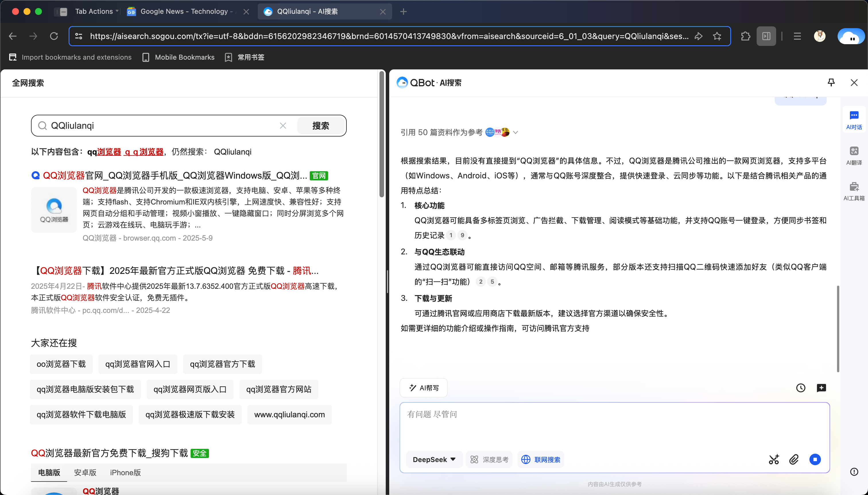
Task: Click the search results vertical scrollbar
Action: 382,134
